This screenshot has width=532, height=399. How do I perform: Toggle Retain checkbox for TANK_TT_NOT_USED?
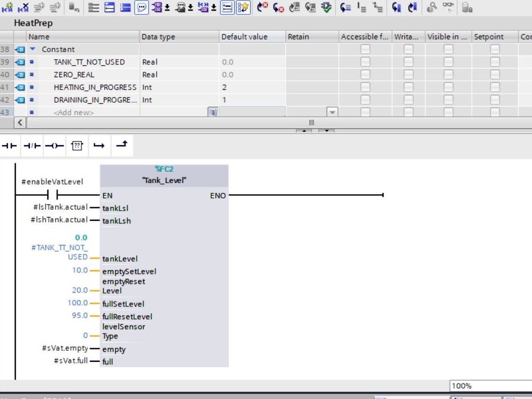tap(310, 62)
